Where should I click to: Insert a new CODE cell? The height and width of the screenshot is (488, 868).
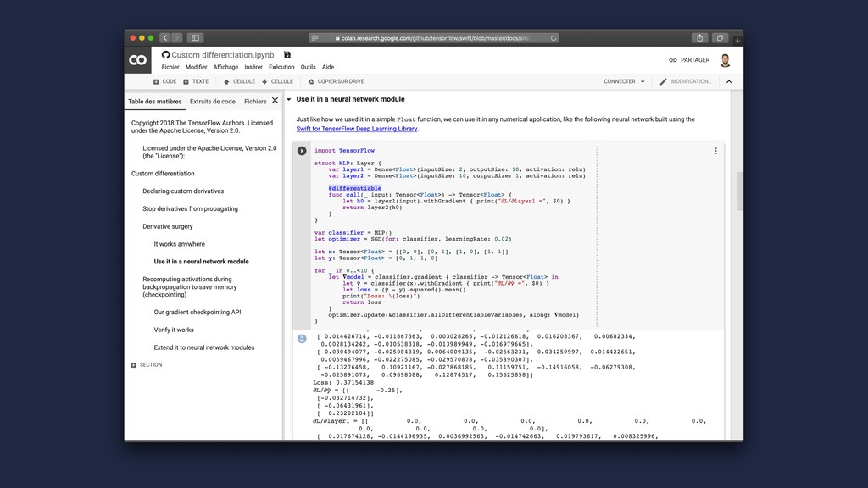click(165, 81)
